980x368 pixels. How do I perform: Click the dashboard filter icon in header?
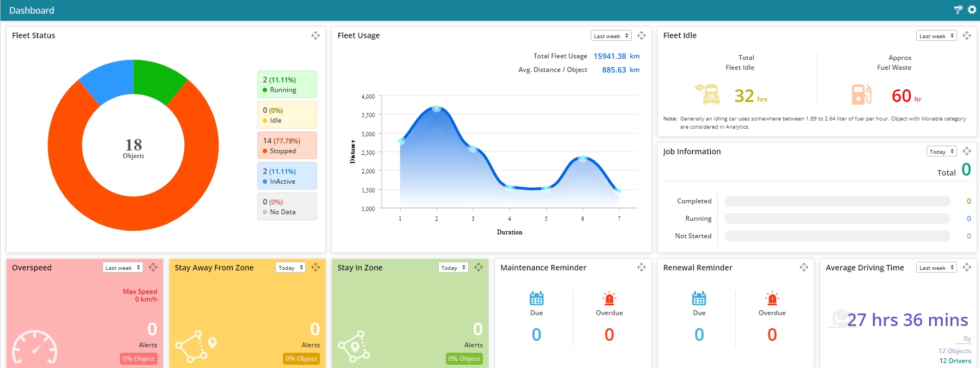tap(958, 10)
